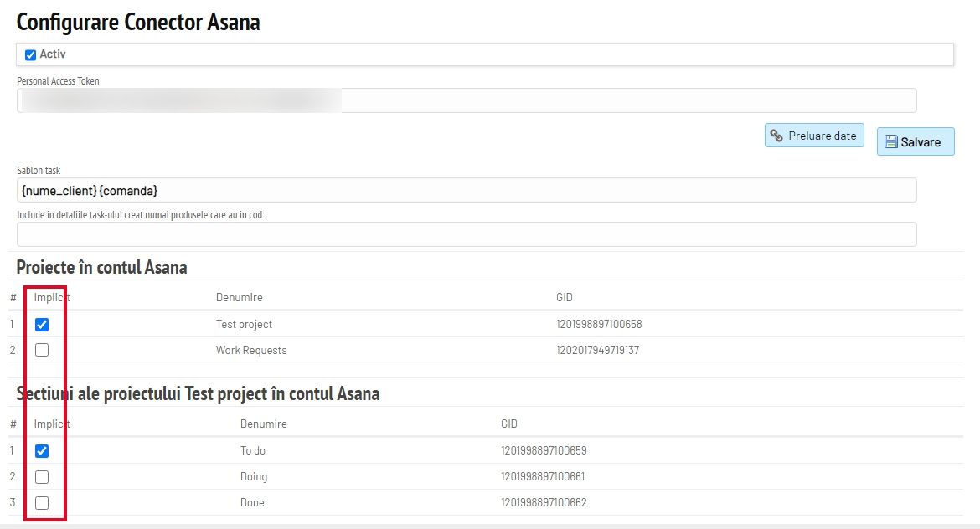The height and width of the screenshot is (529, 980).
Task: Click the product code filter input field
Action: pyautogui.click(x=467, y=234)
